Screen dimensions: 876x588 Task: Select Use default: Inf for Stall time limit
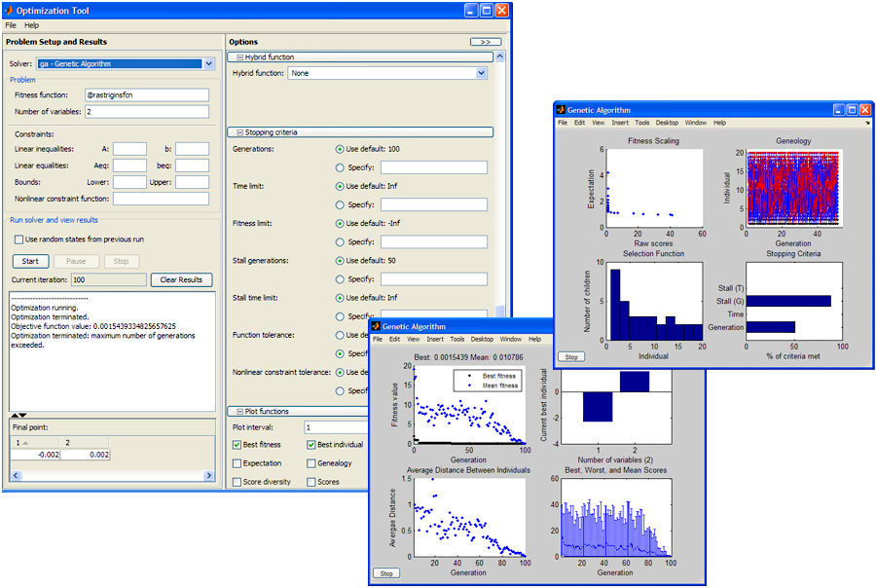[x=340, y=298]
